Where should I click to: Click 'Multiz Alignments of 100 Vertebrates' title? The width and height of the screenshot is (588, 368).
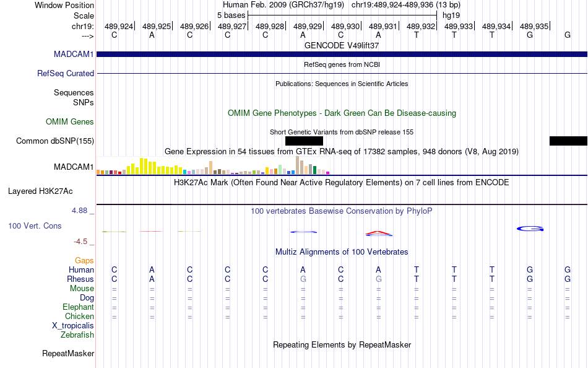(x=342, y=252)
